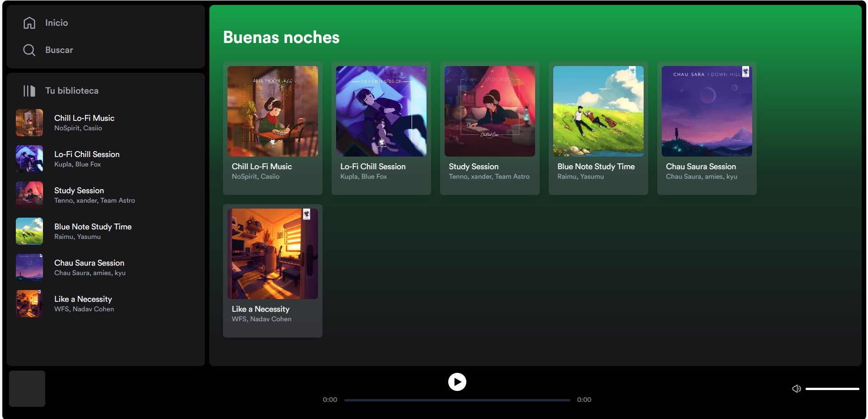Viewport: 868px width, 419px height.
Task: Open the Buscar menu item
Action: coord(59,50)
